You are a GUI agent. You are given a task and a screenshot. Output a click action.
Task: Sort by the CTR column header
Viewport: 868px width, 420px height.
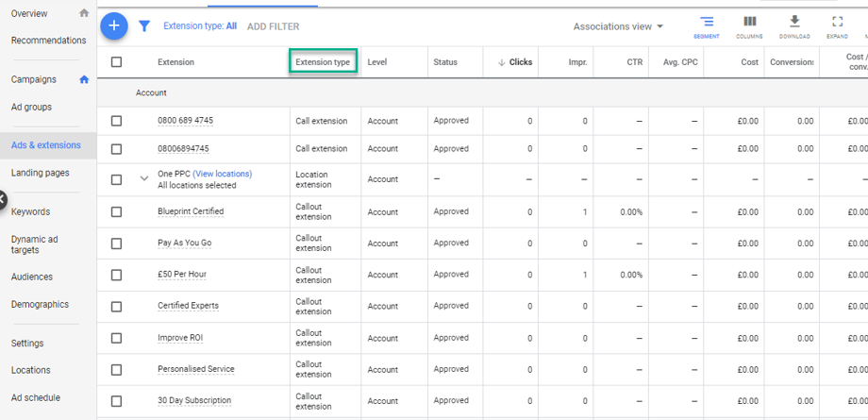(x=635, y=62)
